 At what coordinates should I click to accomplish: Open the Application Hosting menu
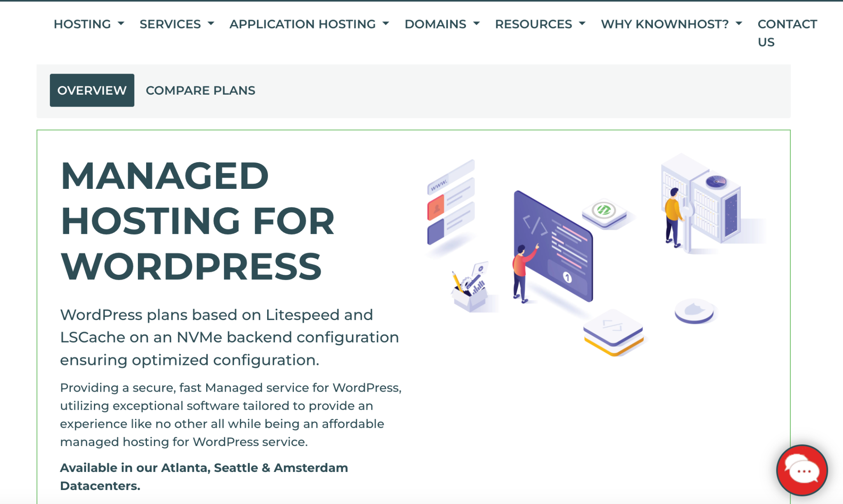pos(309,24)
